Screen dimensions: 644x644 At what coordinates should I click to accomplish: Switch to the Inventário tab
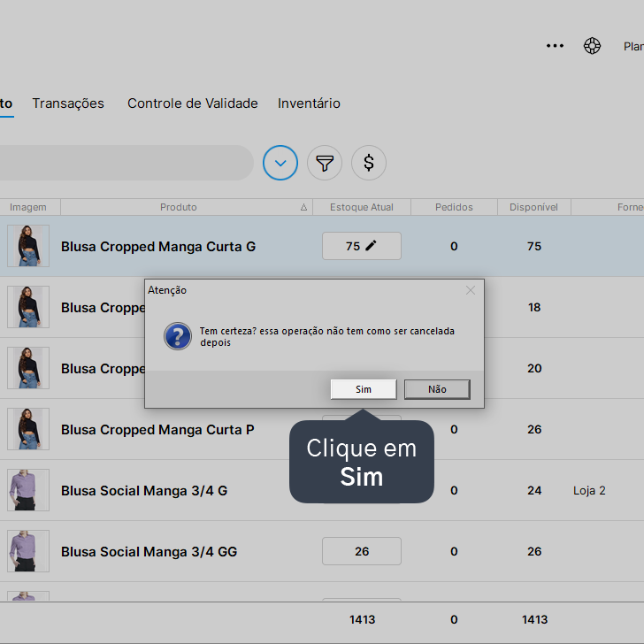309,103
